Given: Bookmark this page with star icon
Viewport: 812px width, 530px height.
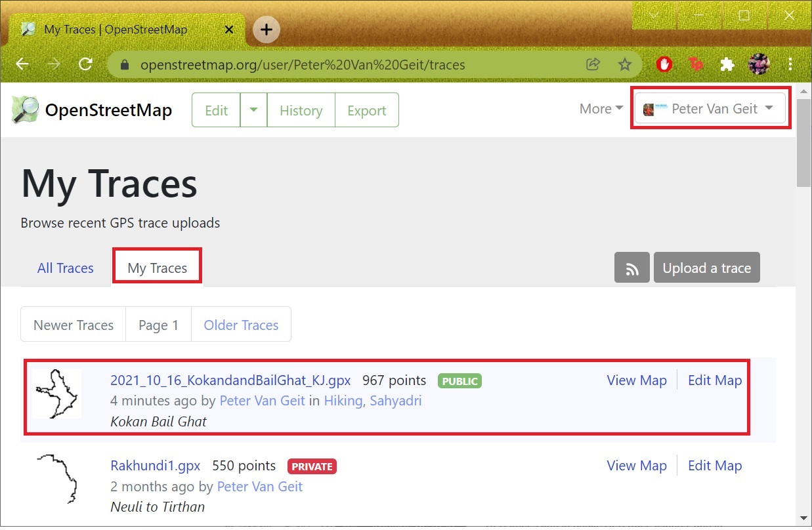Looking at the screenshot, I should [x=624, y=64].
